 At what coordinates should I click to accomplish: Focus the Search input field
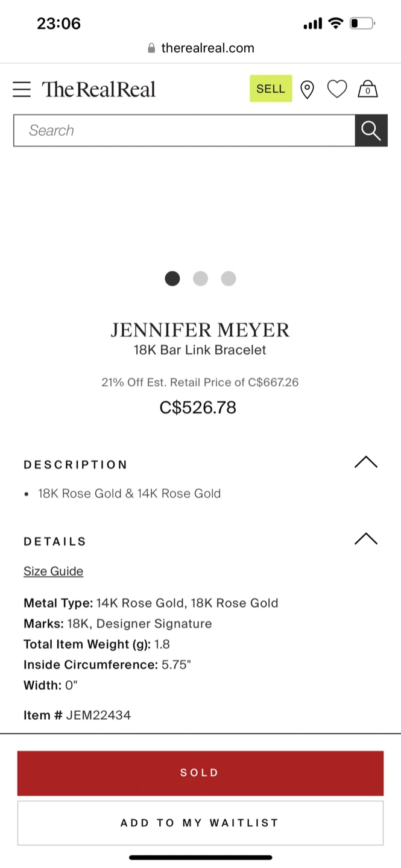184,130
